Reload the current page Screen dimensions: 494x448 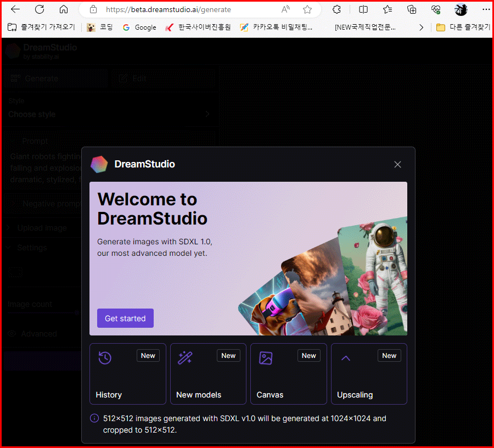(x=40, y=9)
